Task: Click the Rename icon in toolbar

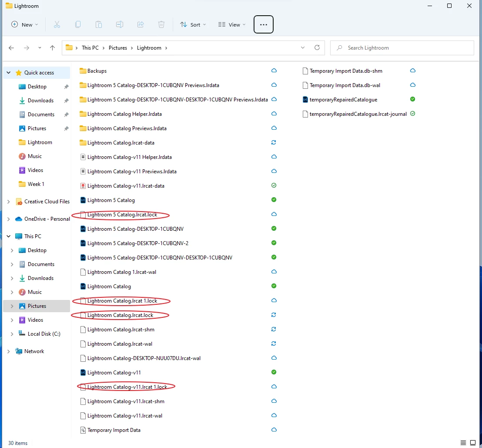Action: point(120,25)
